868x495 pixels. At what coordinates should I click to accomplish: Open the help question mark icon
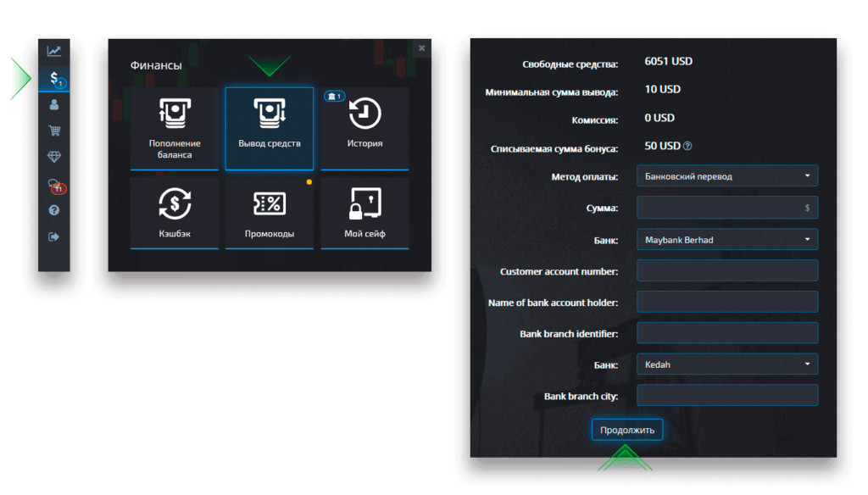54,210
